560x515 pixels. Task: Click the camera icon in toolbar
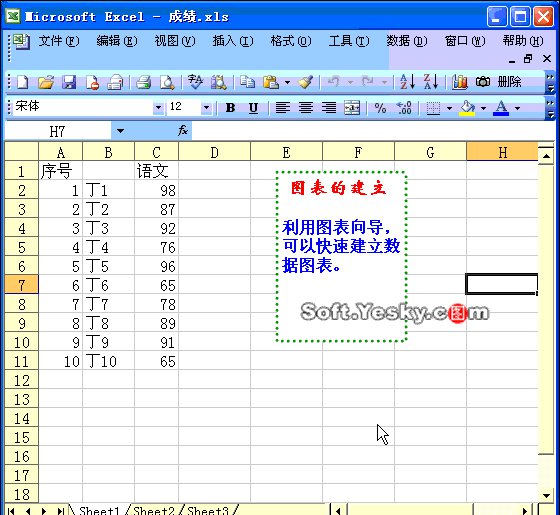click(x=483, y=82)
